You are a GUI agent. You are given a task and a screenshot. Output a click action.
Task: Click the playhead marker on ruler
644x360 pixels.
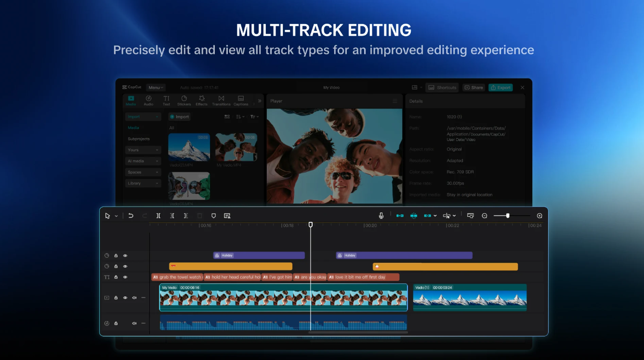(311, 225)
